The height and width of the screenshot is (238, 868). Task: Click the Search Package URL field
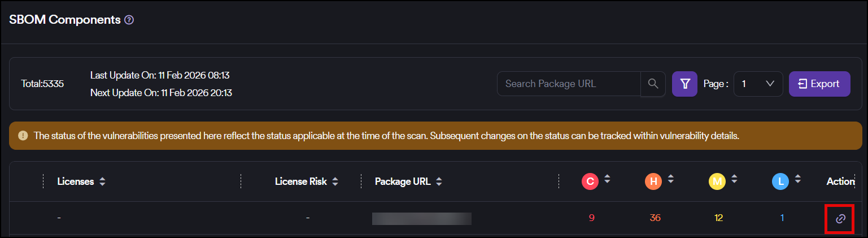569,84
